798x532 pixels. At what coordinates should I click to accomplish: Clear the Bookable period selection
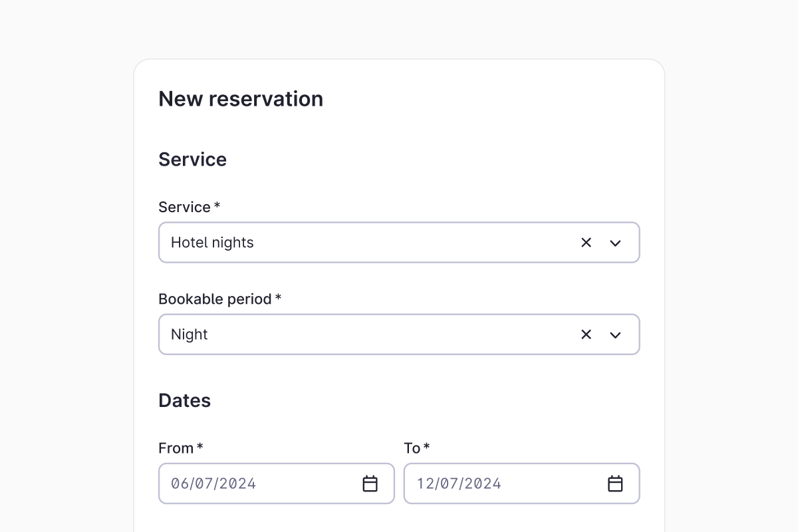tap(586, 334)
